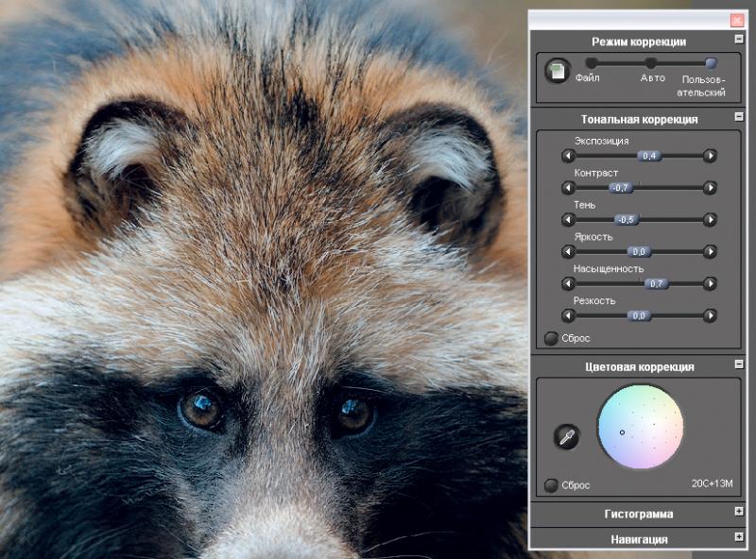This screenshot has height=559, width=756.
Task: Expand the Навигация section
Action: click(739, 536)
